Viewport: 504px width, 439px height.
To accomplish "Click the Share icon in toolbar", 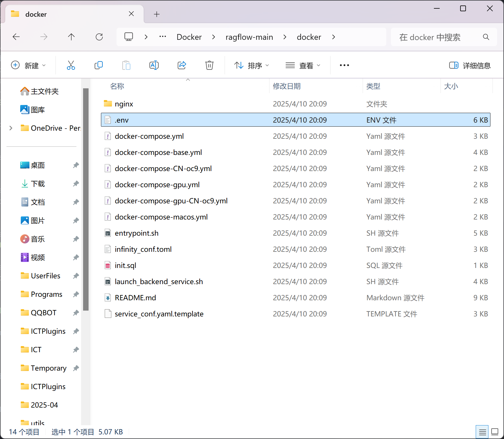I will point(182,65).
